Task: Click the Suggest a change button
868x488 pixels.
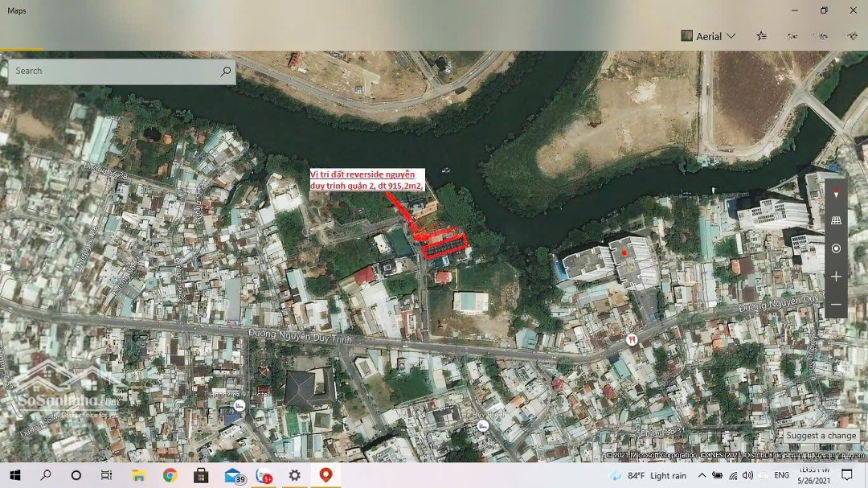Action: point(821,436)
